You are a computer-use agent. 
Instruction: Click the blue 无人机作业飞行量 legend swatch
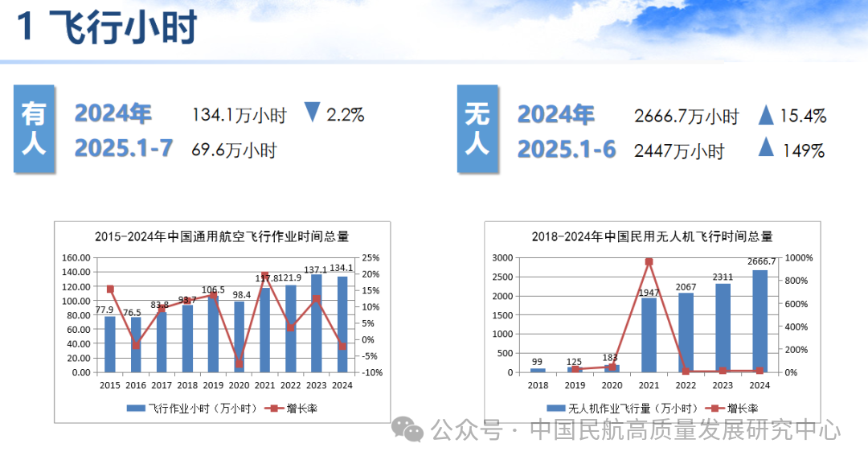click(x=555, y=408)
